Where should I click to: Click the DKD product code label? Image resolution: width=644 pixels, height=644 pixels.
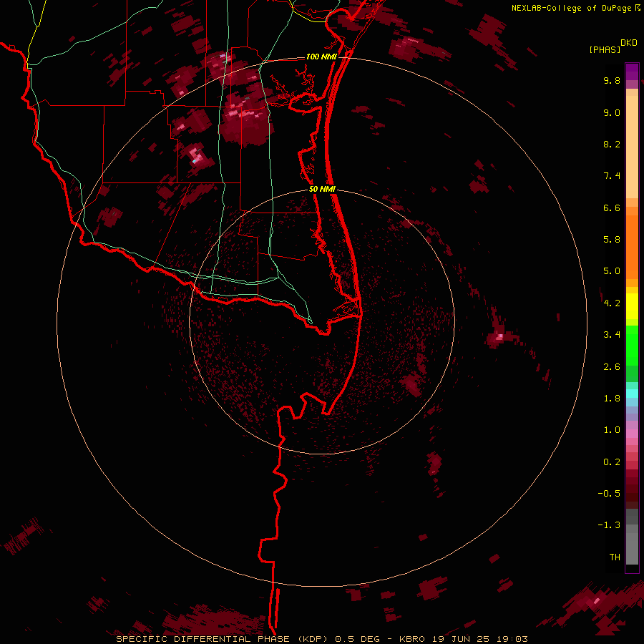[x=628, y=43]
